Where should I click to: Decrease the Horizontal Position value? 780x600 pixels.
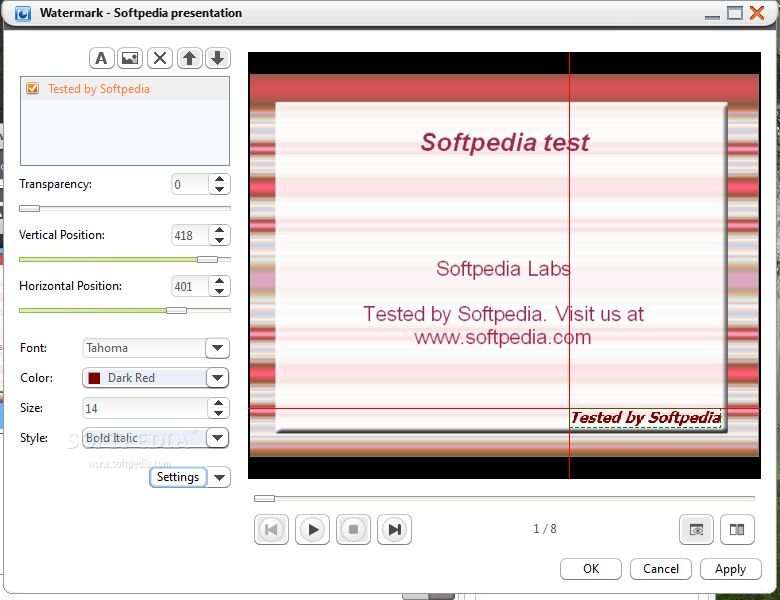pyautogui.click(x=219, y=292)
